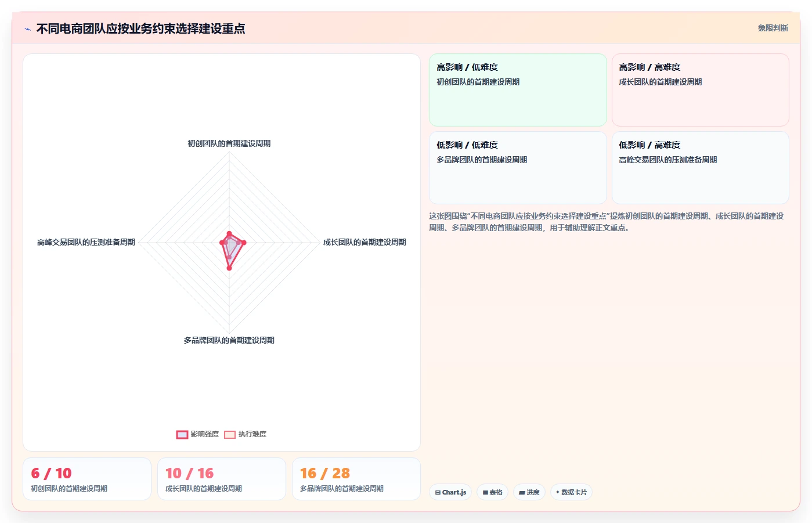Select the 高影响 / 高难度 quadrant card
Screen dimensions: 812x523
pos(700,90)
